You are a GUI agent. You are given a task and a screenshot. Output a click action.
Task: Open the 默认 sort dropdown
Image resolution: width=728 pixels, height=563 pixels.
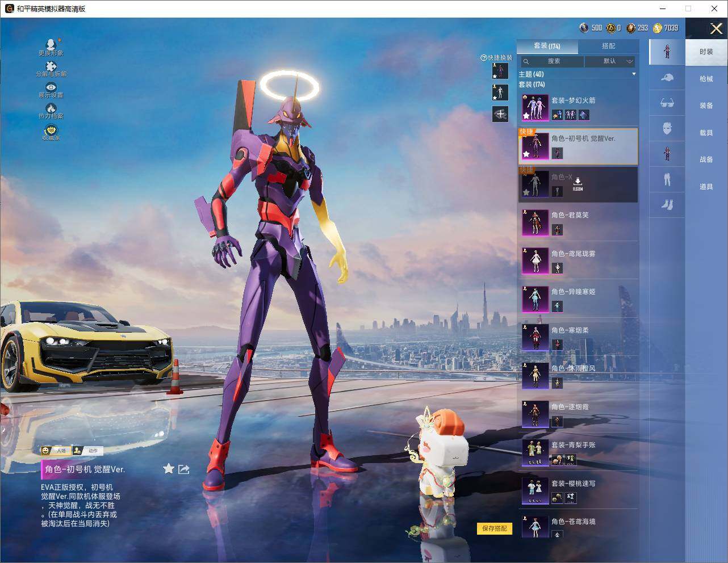point(610,61)
